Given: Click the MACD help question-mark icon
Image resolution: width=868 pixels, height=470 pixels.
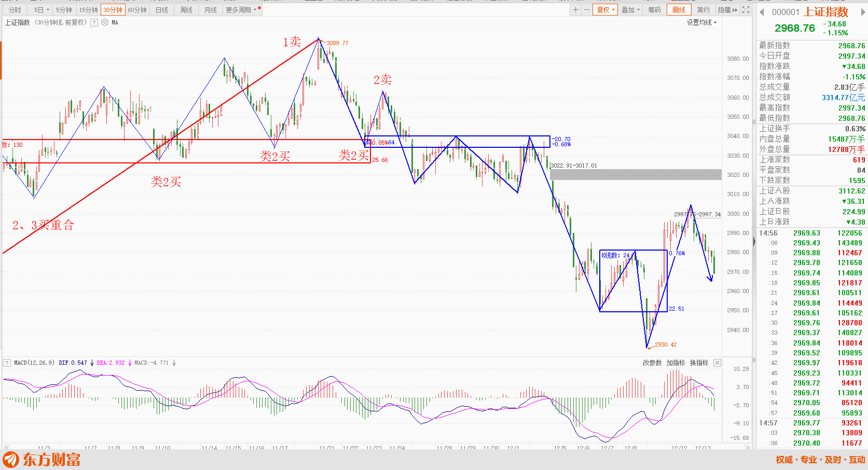Looking at the screenshot, I should point(7,363).
